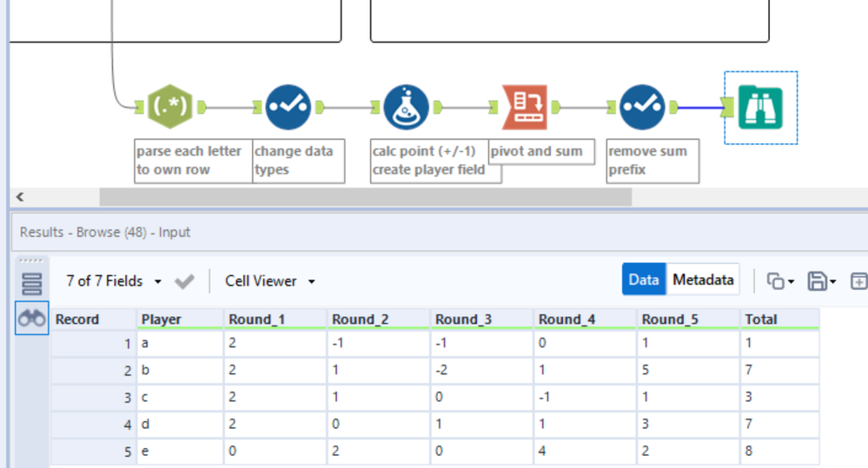Expand the 7 of 7 Fields dropdown
868x468 pixels.
[x=114, y=281]
